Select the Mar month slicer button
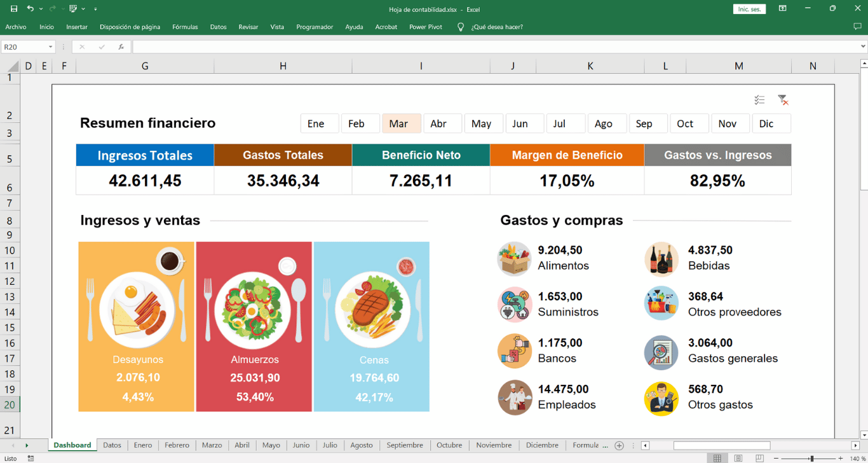Screen dimensions: 868x463 coord(401,123)
